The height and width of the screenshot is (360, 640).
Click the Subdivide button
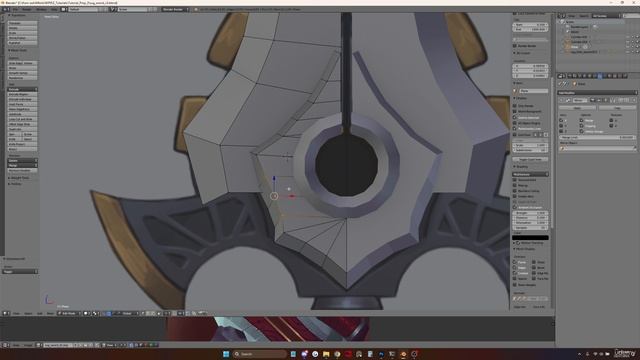pos(22,114)
